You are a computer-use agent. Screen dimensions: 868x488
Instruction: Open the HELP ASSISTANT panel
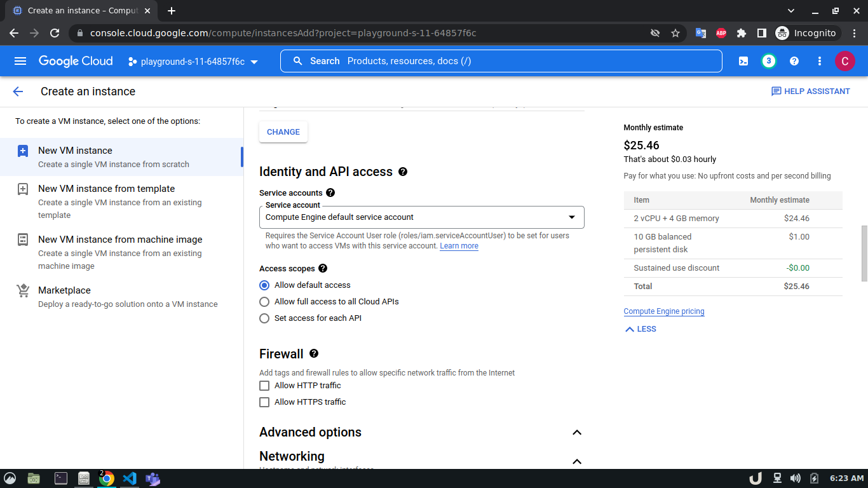(811, 91)
